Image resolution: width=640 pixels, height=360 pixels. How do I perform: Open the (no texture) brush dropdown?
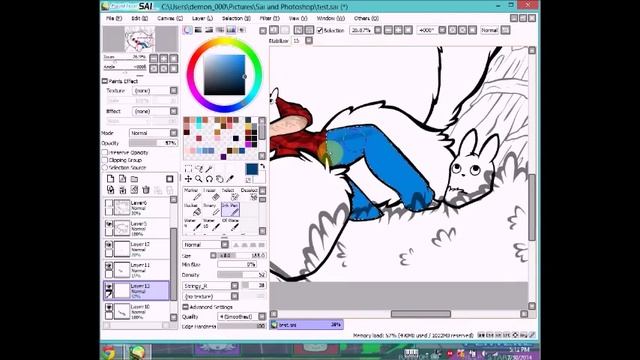coord(234,296)
